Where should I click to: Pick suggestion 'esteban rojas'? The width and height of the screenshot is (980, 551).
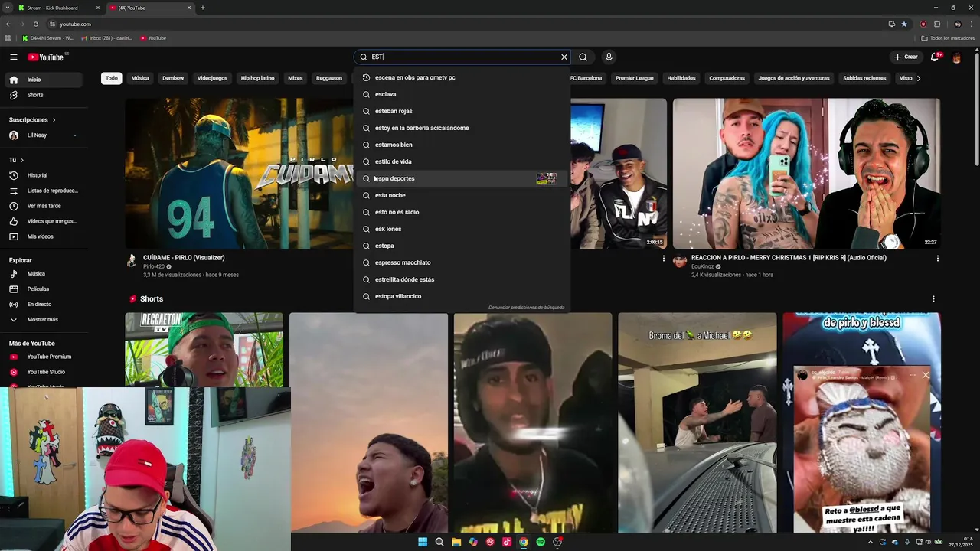coord(462,111)
